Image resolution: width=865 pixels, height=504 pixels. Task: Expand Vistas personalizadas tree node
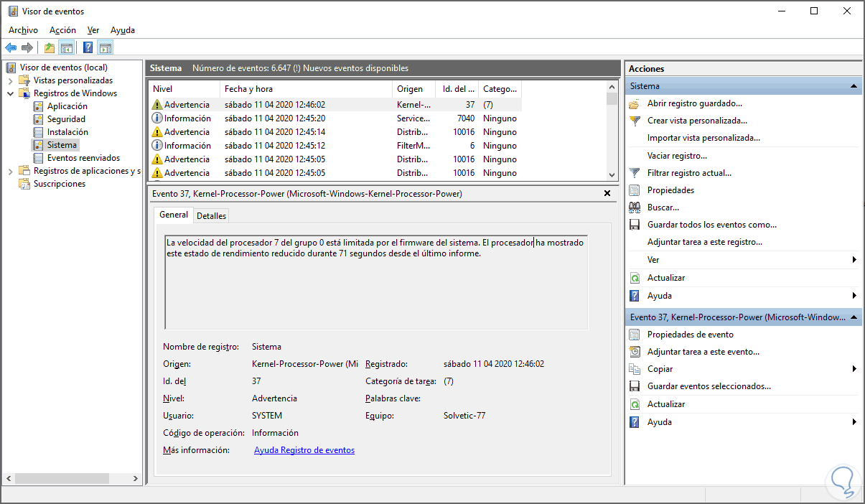11,80
